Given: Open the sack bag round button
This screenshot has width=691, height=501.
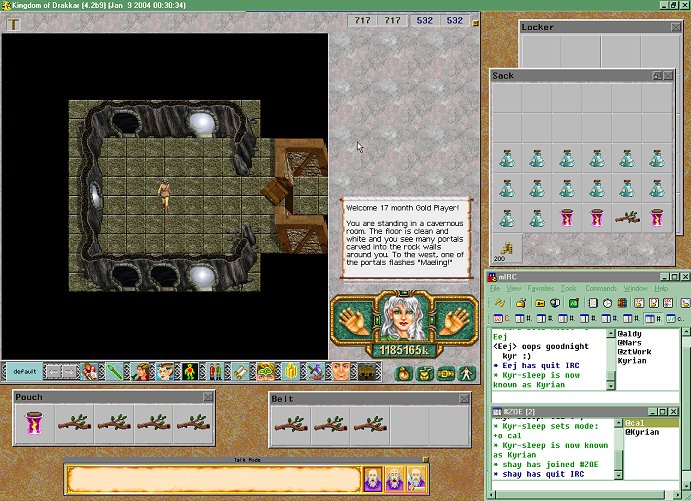Looking at the screenshot, I should (403, 374).
